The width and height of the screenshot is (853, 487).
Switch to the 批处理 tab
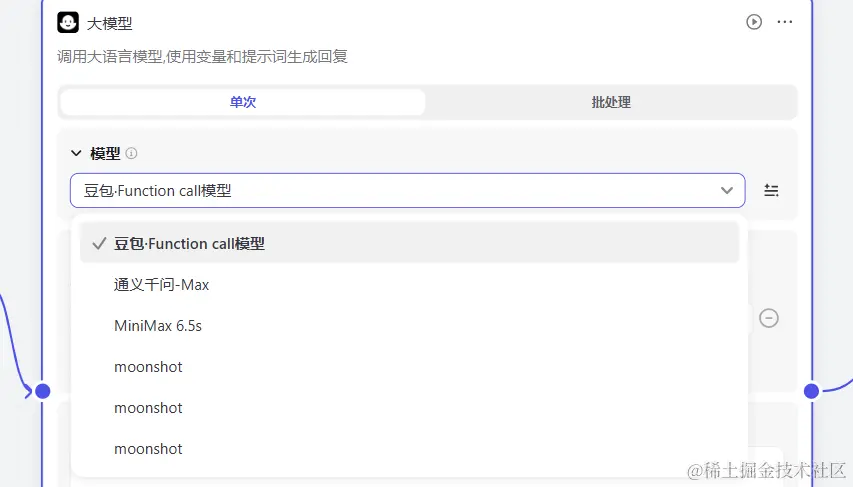(610, 102)
